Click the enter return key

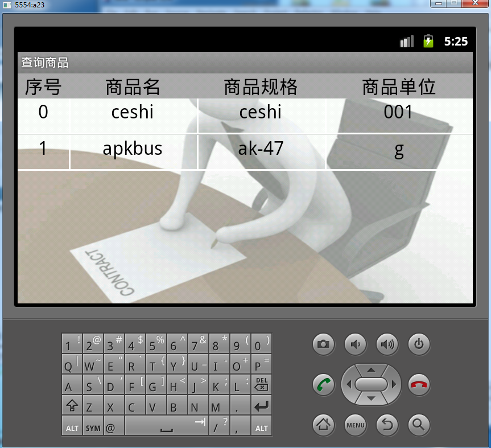[x=262, y=405]
